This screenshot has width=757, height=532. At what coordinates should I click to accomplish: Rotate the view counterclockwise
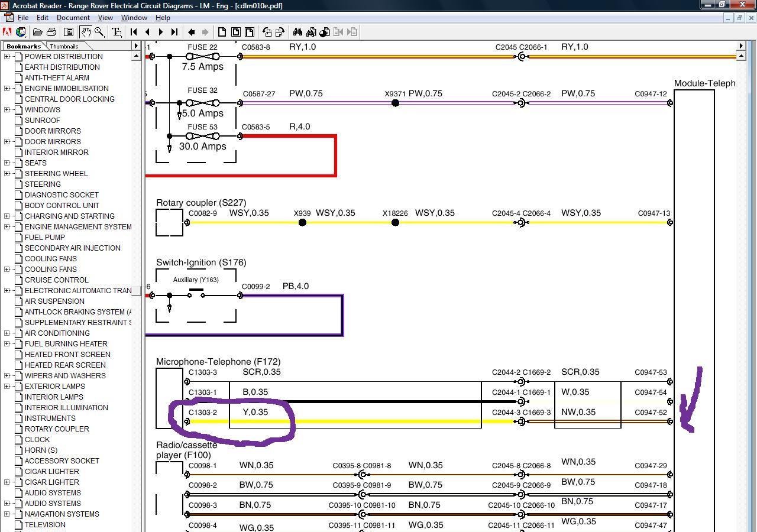click(x=267, y=32)
